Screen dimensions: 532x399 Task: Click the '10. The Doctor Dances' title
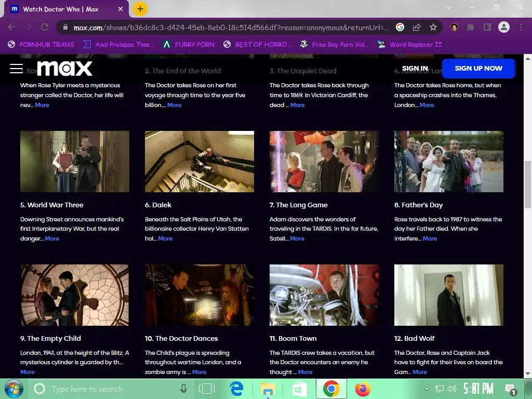(181, 338)
